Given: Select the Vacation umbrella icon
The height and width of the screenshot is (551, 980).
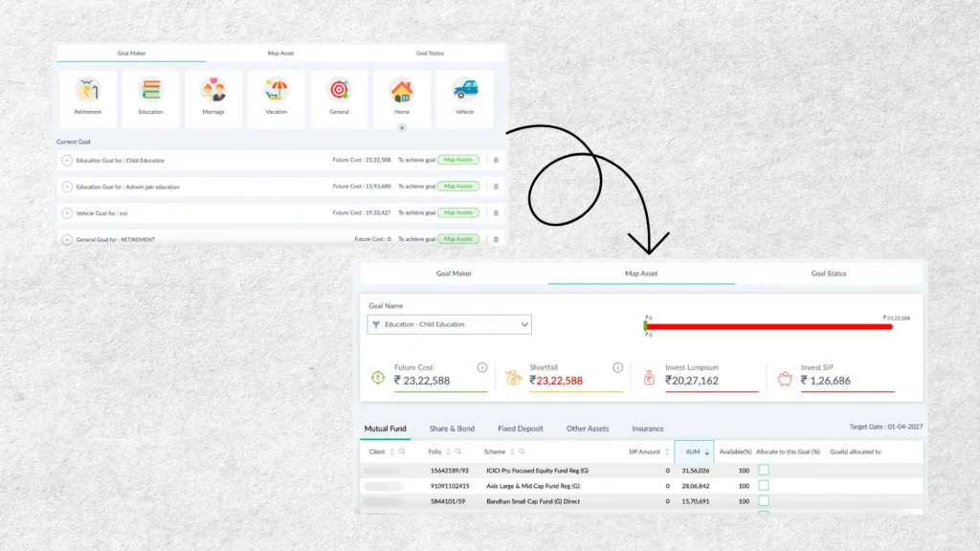Looking at the screenshot, I should coord(276,91).
